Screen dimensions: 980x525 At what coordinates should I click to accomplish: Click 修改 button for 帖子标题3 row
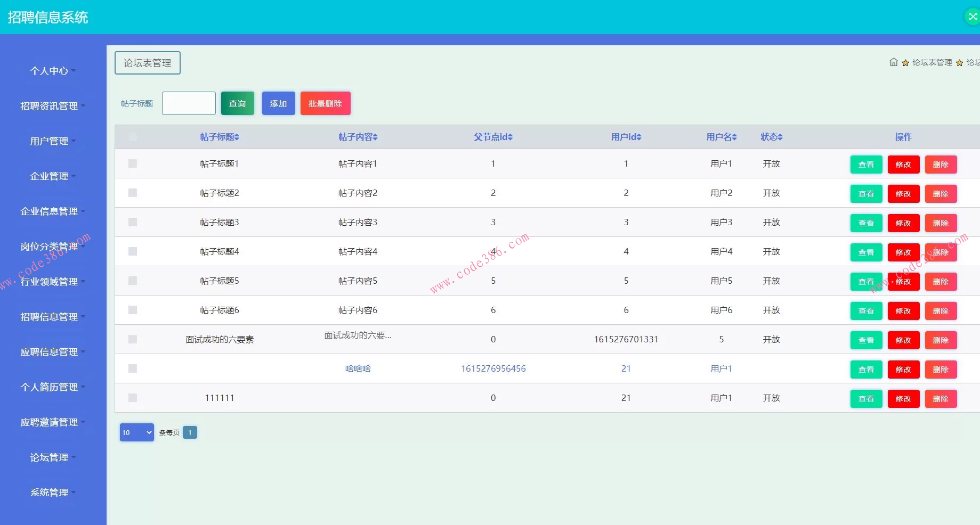[903, 223]
